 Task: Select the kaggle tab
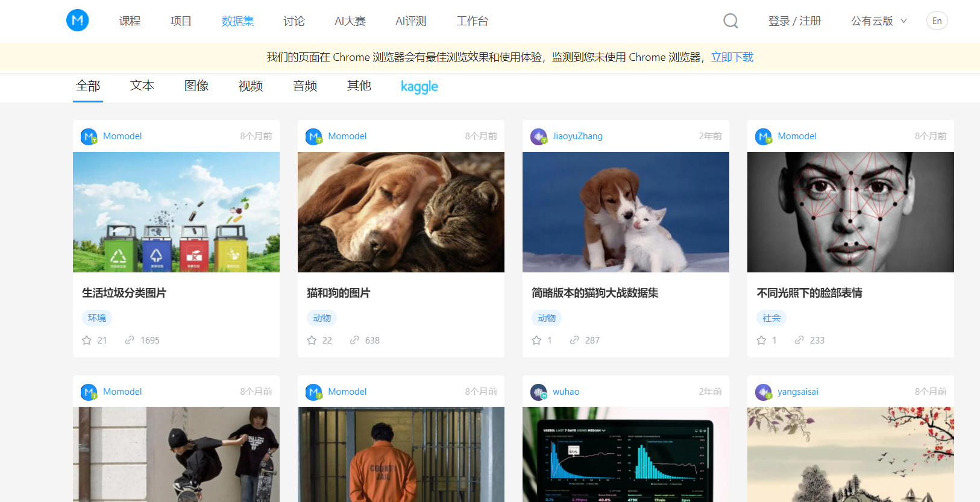click(x=419, y=87)
